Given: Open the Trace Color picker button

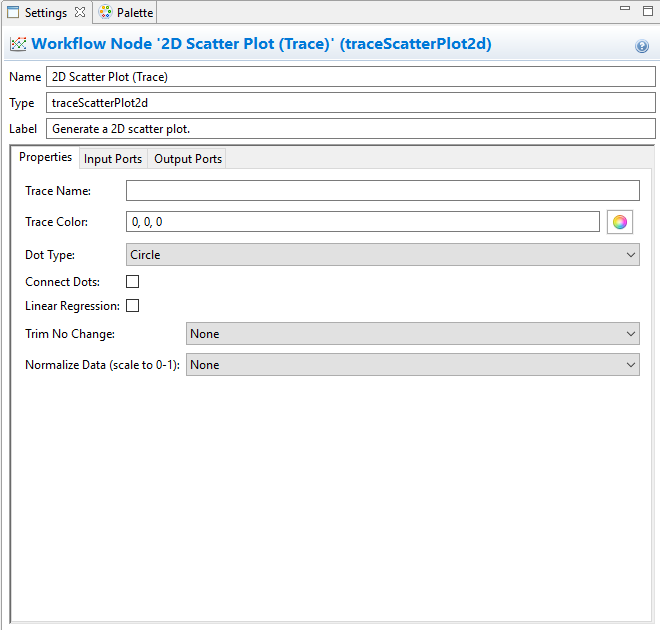Looking at the screenshot, I should pos(620,222).
